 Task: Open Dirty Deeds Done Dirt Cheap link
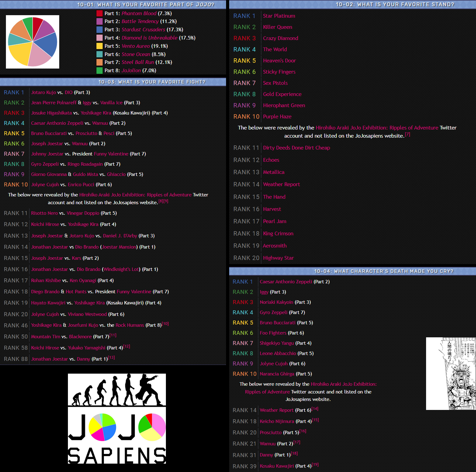click(296, 148)
